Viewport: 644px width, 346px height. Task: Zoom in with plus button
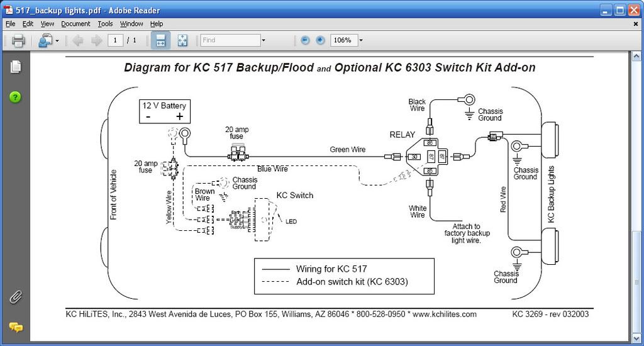(x=320, y=40)
